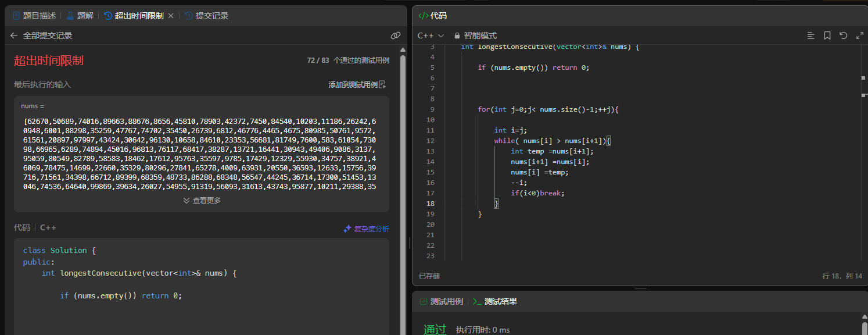The image size is (868, 335).
Task: Place cursor on editor line 'if (nums.empty()) return 0;'
Action: [533, 67]
